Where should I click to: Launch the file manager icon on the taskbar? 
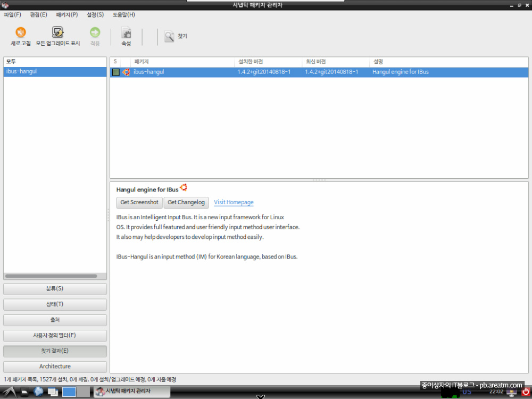pos(25,392)
